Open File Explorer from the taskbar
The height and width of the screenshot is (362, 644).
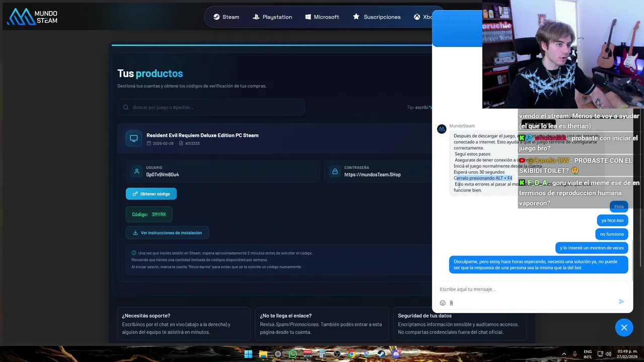(263, 354)
